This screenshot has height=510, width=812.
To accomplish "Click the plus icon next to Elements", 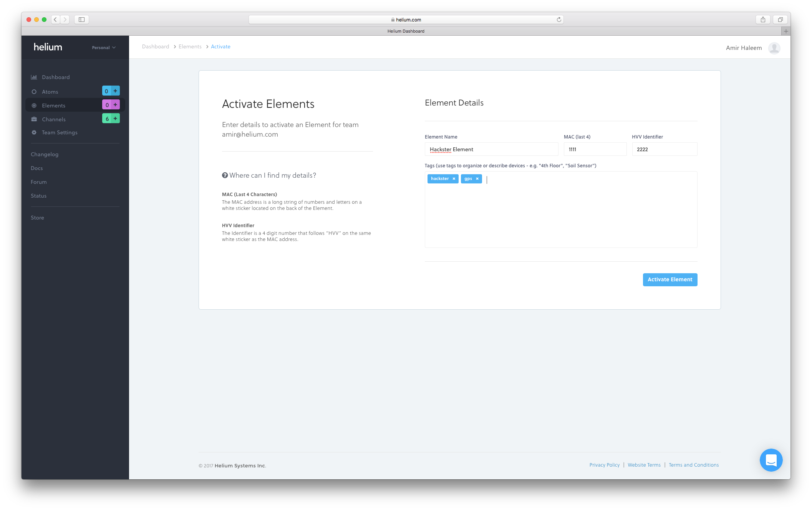I will click(115, 105).
